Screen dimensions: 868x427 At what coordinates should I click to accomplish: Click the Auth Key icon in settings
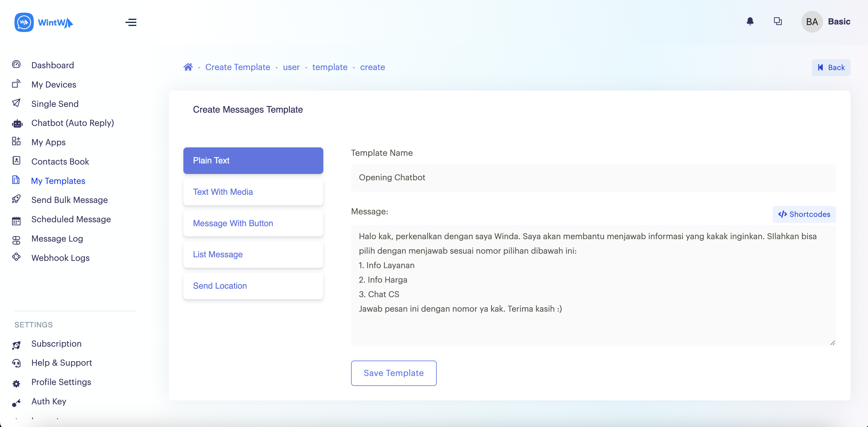coord(16,403)
